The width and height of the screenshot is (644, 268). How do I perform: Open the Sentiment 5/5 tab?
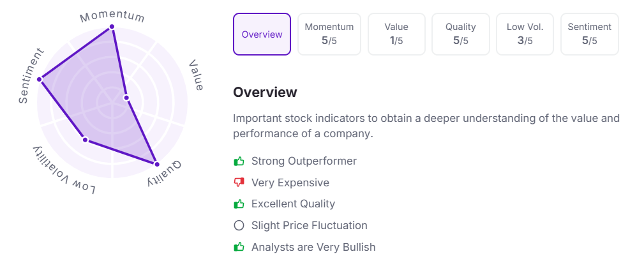click(590, 34)
